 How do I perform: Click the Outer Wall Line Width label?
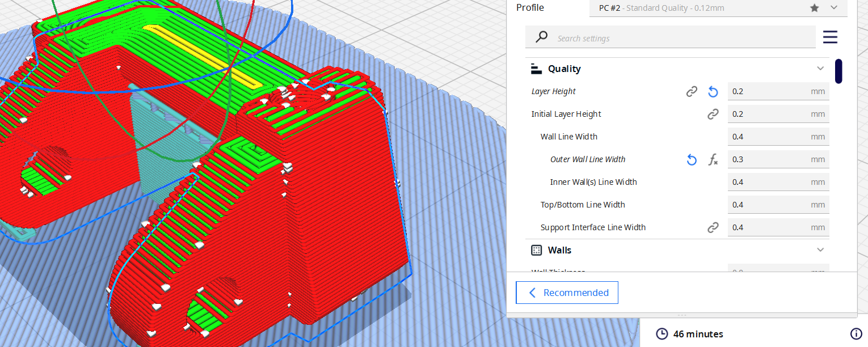[x=588, y=159]
